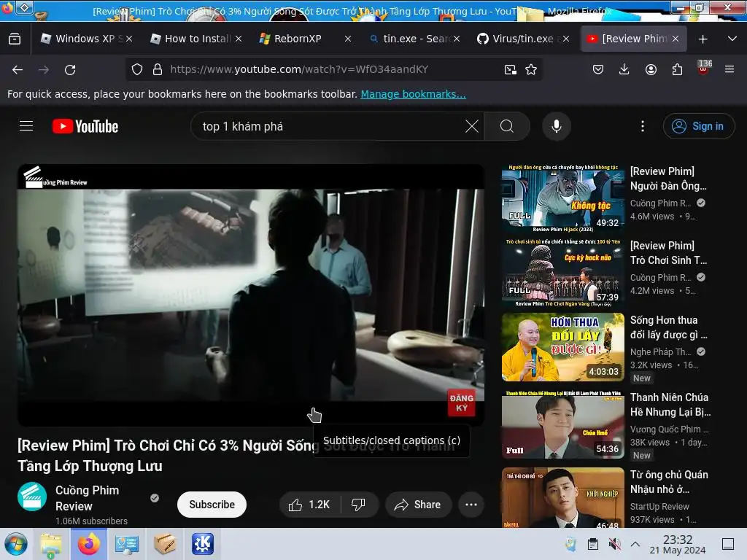Dislike the video with thumbs-down icon
747x560 pixels.
(359, 505)
